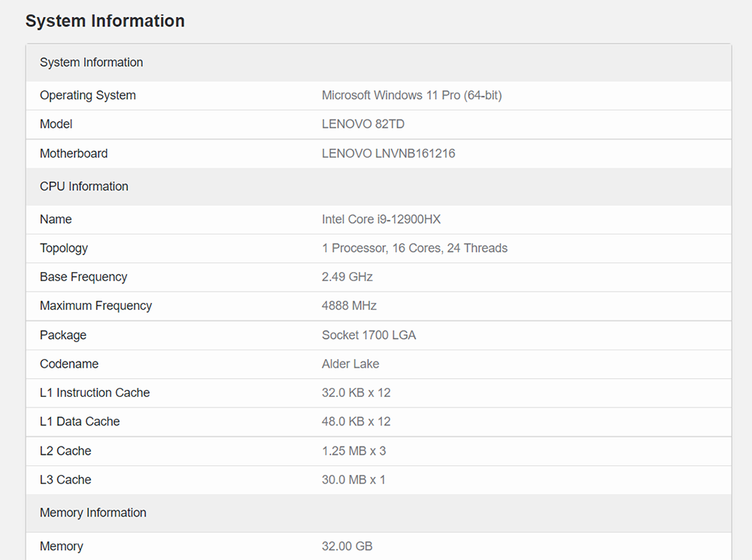Select the LENOVO 82TD model value
The width and height of the screenshot is (752, 560).
tap(362, 124)
